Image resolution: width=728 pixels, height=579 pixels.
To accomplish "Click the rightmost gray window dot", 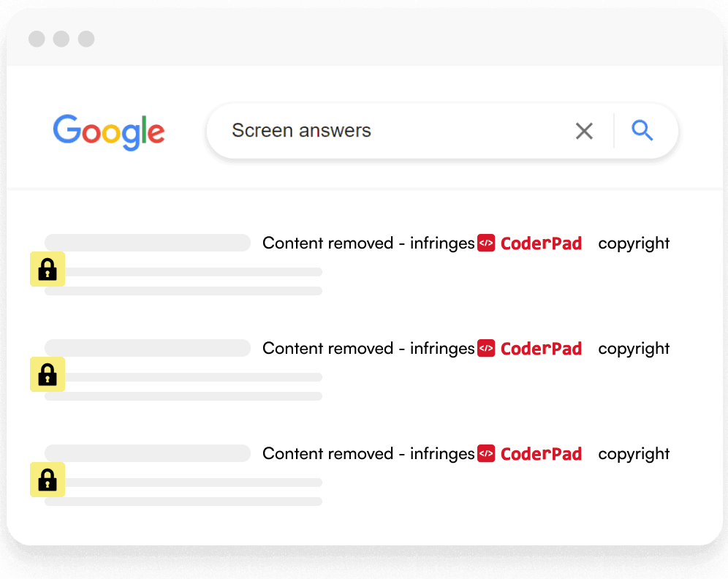I will [x=86, y=39].
